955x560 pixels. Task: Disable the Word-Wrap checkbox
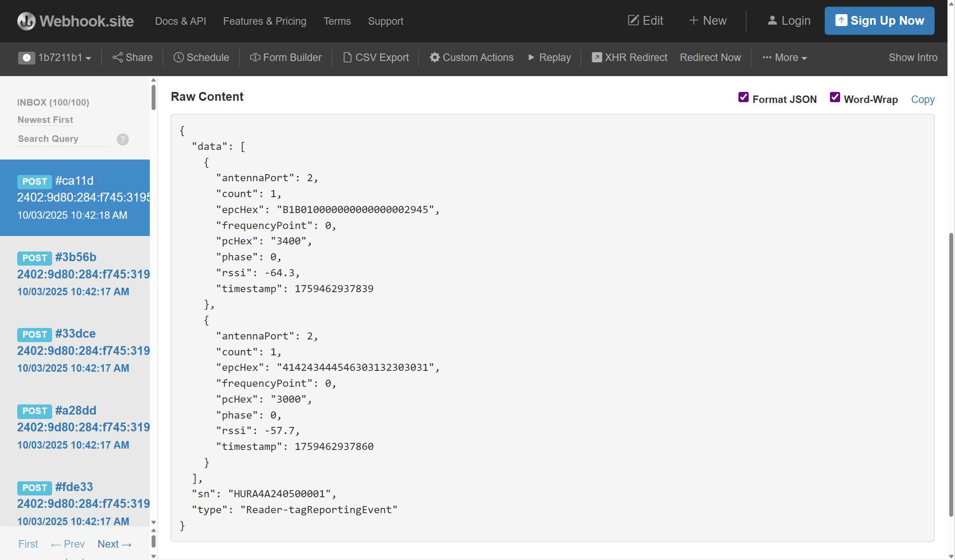[x=834, y=97]
